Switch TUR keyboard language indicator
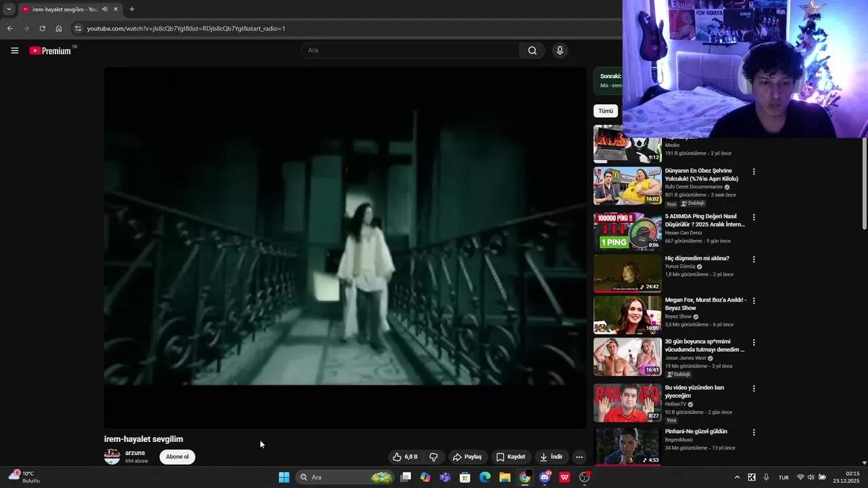Image resolution: width=868 pixels, height=488 pixels. [783, 477]
